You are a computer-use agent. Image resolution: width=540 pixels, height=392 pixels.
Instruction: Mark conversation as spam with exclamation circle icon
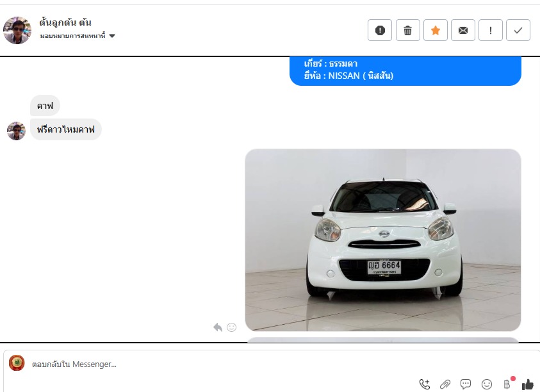[379, 30]
